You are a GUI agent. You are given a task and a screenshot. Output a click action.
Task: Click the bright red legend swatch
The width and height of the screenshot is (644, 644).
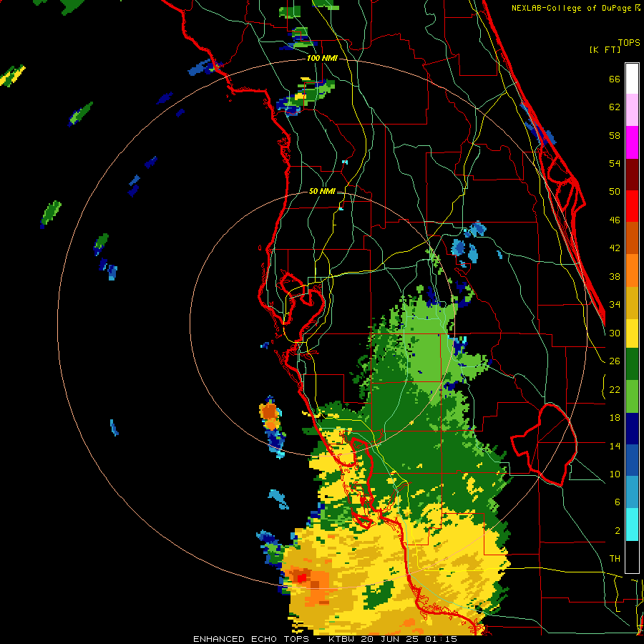[x=632, y=206]
